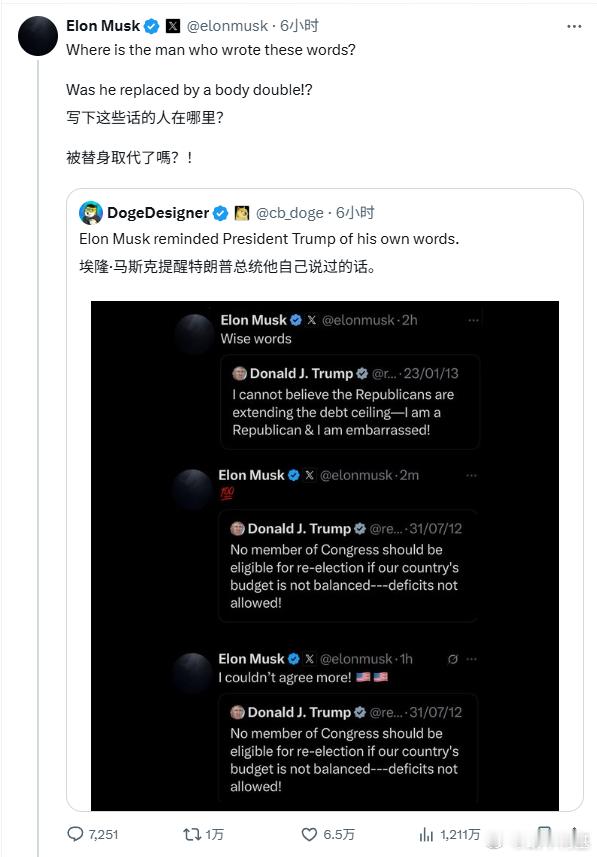The width and height of the screenshot is (597, 857).
Task: Click the DogeDesigner display name
Action: pyautogui.click(x=158, y=213)
